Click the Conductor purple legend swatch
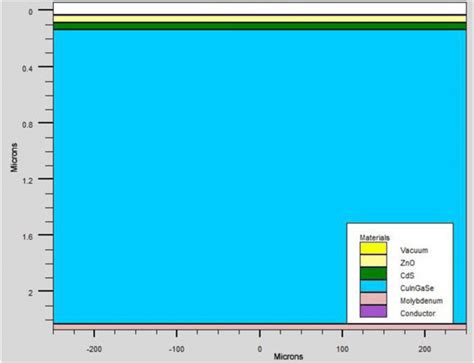 [373, 311]
